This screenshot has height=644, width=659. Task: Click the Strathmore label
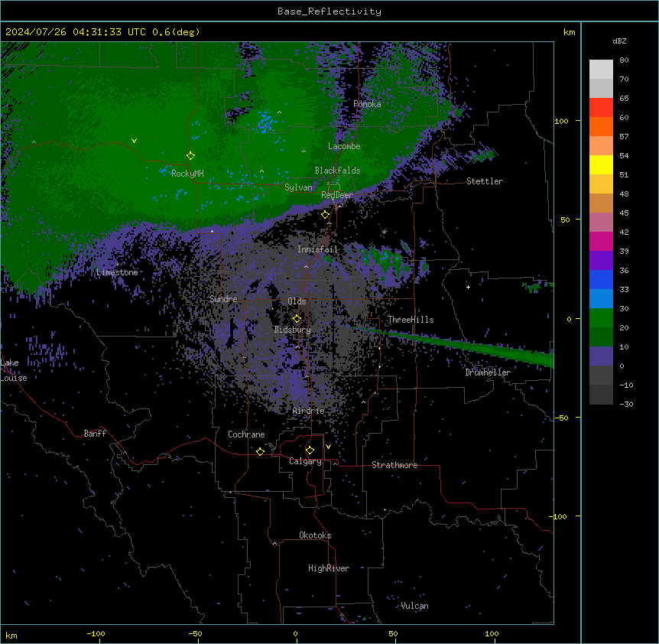click(x=394, y=465)
